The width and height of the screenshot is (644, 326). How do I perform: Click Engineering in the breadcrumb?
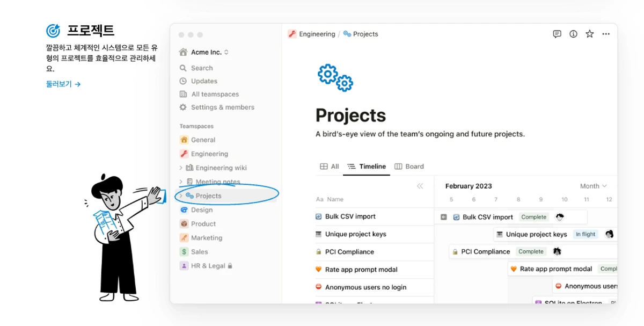pos(317,34)
